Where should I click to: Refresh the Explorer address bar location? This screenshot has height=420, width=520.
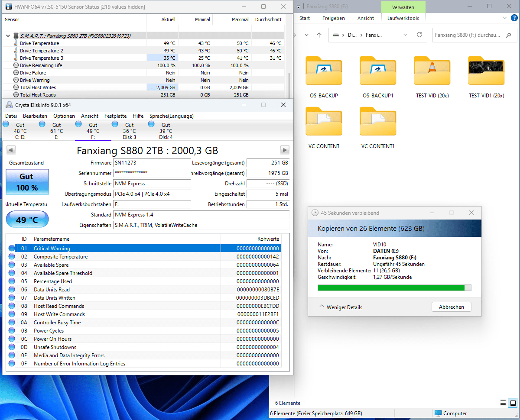pyautogui.click(x=419, y=35)
